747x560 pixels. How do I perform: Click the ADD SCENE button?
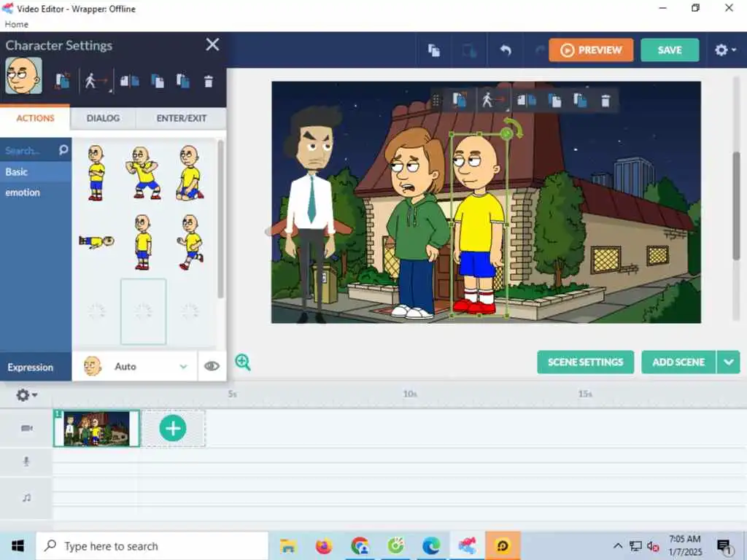click(x=678, y=362)
